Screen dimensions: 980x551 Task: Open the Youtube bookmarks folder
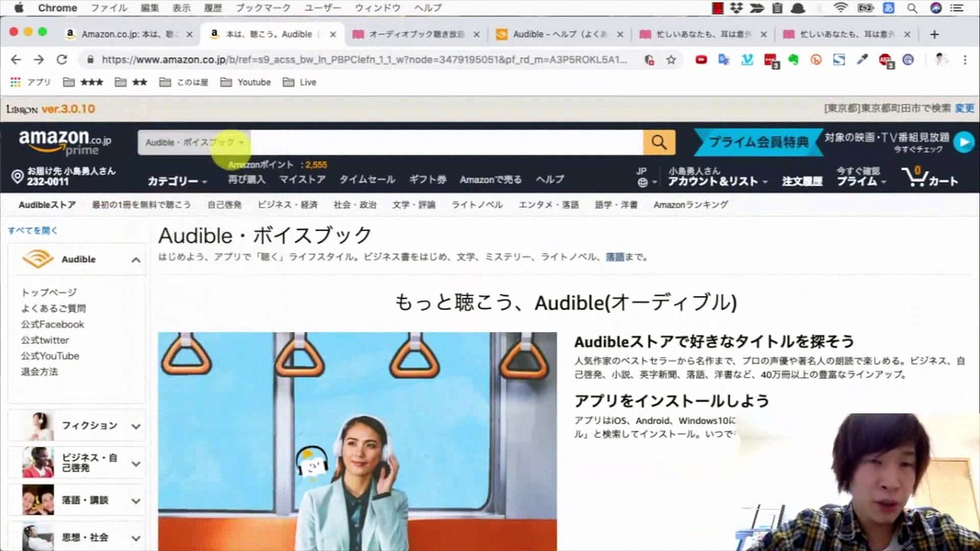tap(246, 82)
